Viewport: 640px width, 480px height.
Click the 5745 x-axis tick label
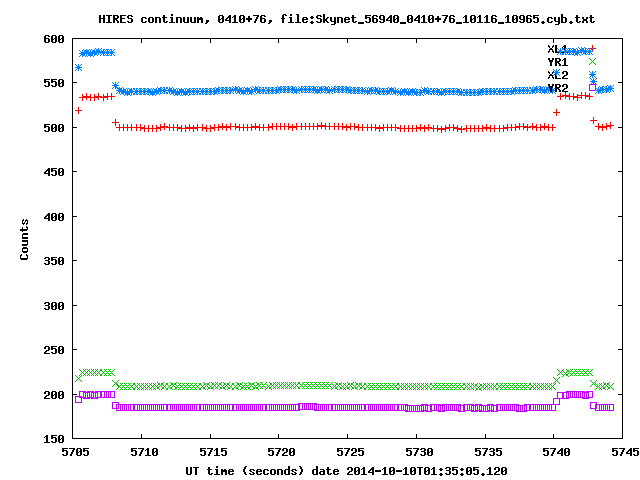click(x=625, y=452)
